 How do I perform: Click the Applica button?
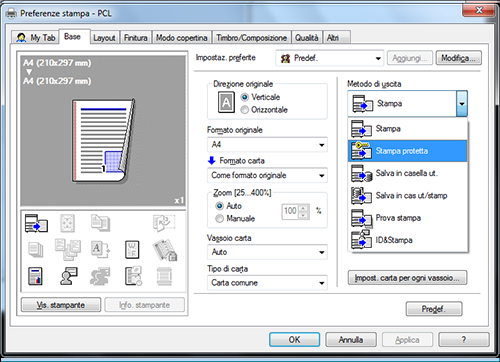tap(407, 339)
